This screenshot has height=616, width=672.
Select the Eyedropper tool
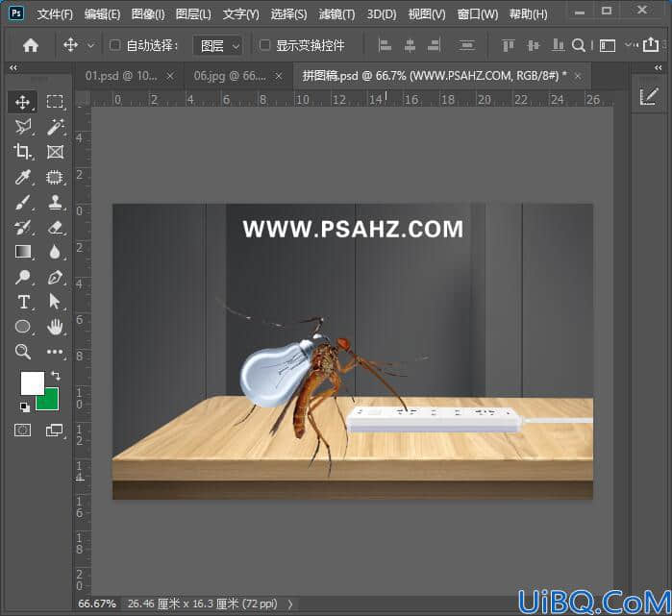[x=22, y=177]
